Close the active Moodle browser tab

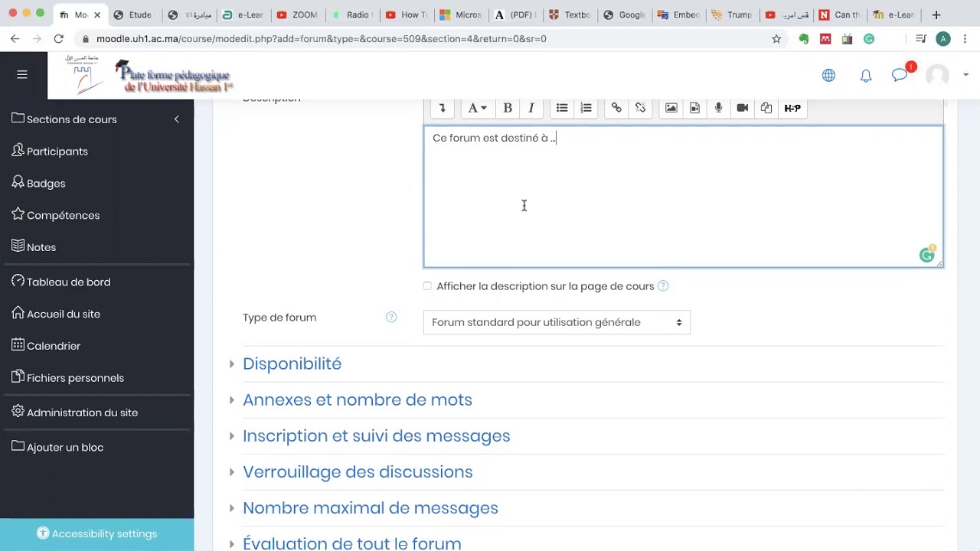(x=97, y=15)
